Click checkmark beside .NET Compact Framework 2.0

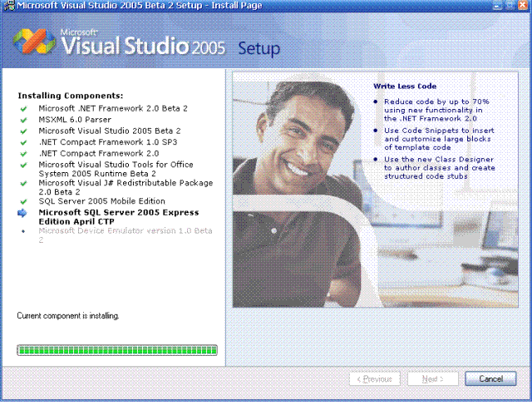[23, 154]
